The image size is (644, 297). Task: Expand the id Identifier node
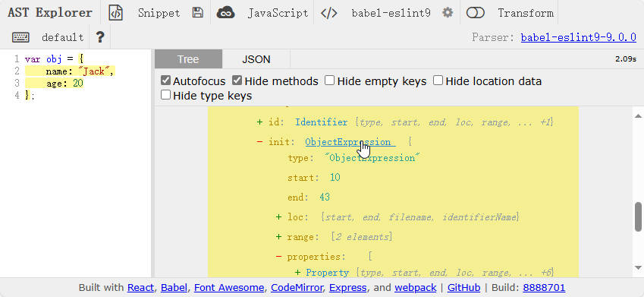tap(259, 122)
